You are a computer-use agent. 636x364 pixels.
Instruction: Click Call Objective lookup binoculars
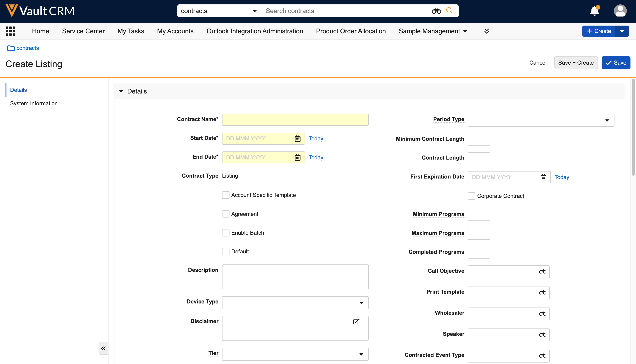tap(542, 272)
